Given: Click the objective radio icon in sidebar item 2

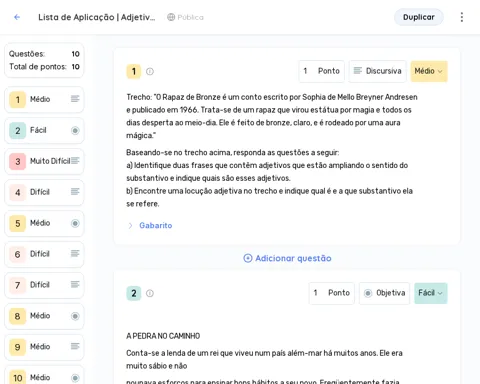Looking at the screenshot, I should [x=75, y=130].
